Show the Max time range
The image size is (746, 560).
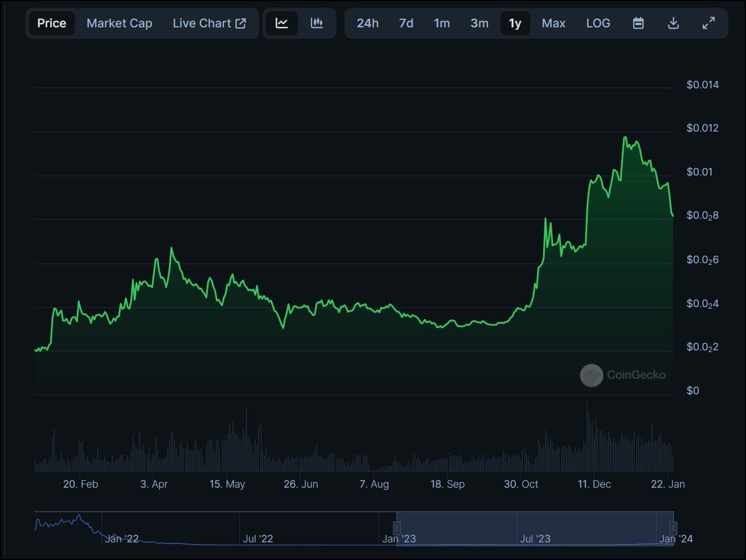tap(553, 23)
